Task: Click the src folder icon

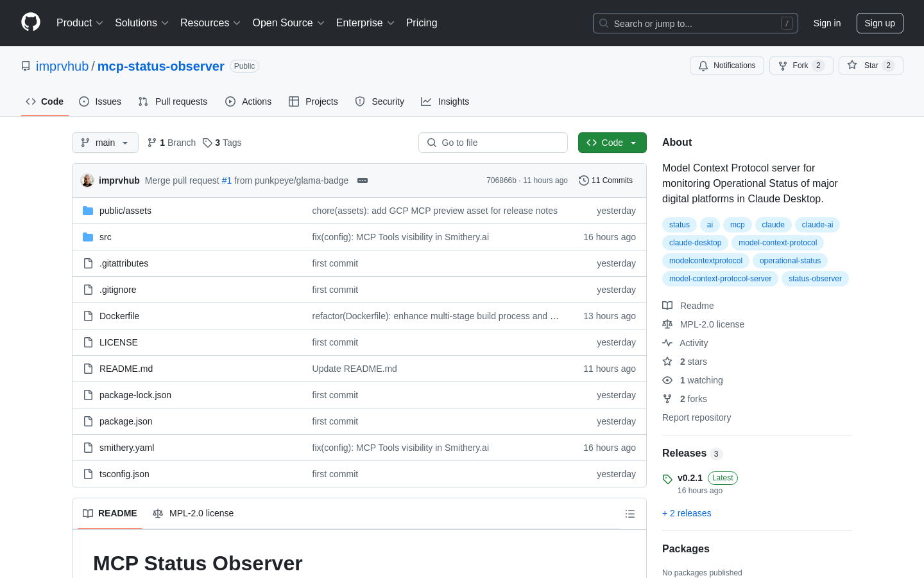Action: (x=88, y=237)
